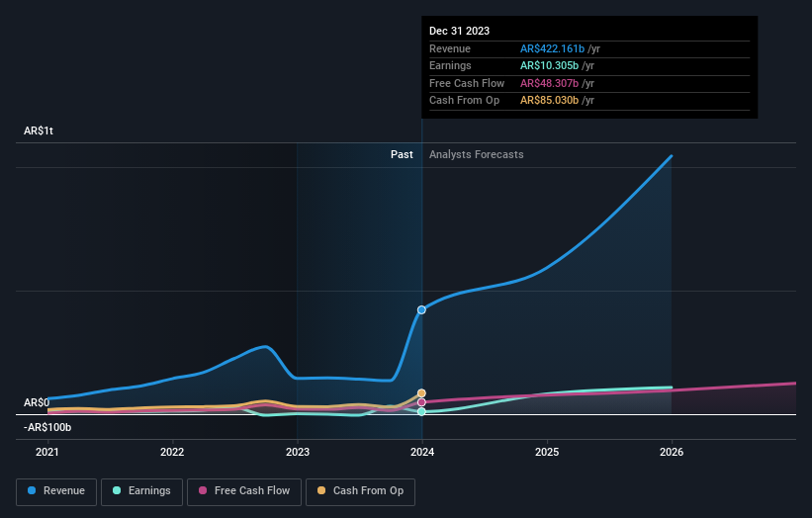The height and width of the screenshot is (518, 812).
Task: Click the 2021 x-axis label
Action: click(47, 452)
